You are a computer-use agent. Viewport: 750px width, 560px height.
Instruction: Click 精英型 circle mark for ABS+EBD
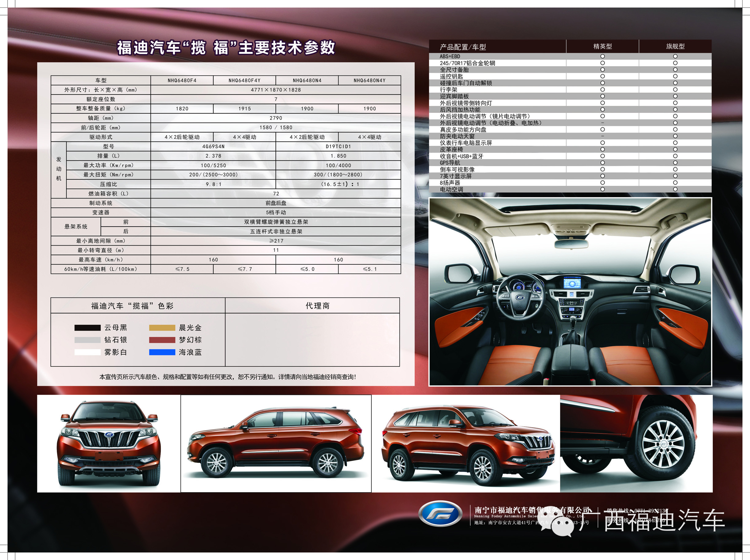point(602,56)
